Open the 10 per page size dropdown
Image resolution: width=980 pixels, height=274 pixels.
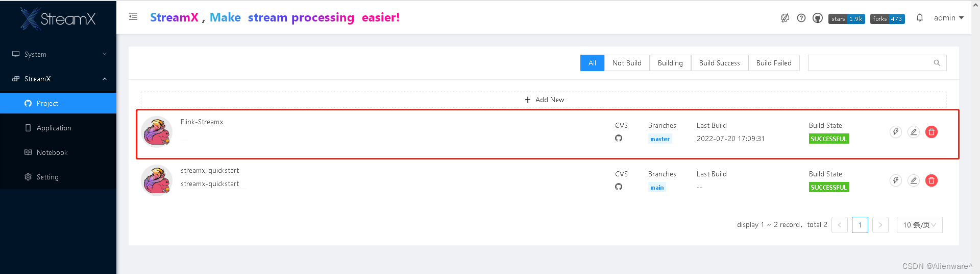point(919,225)
